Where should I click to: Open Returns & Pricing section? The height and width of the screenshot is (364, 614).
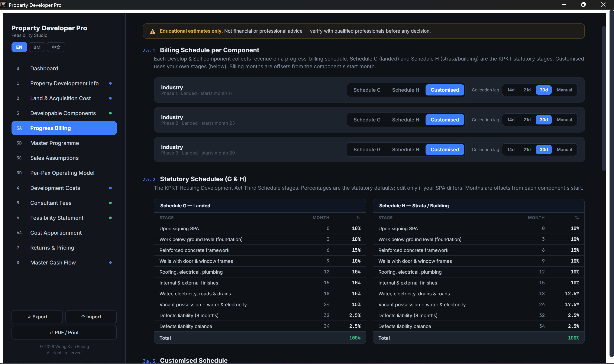coord(64,248)
